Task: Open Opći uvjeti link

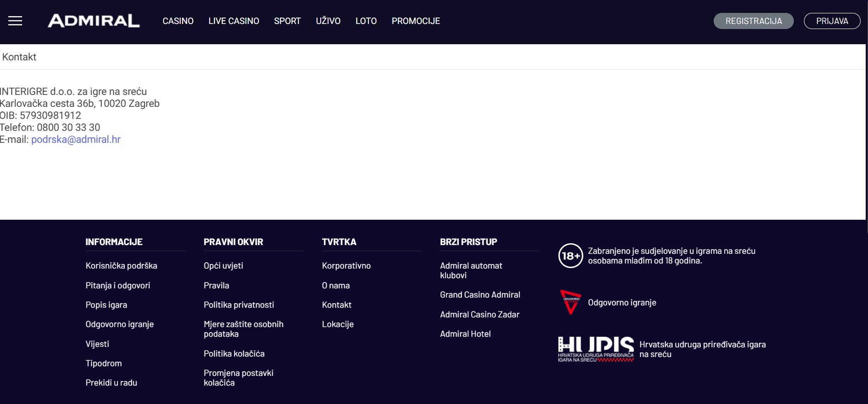Action: tap(223, 266)
